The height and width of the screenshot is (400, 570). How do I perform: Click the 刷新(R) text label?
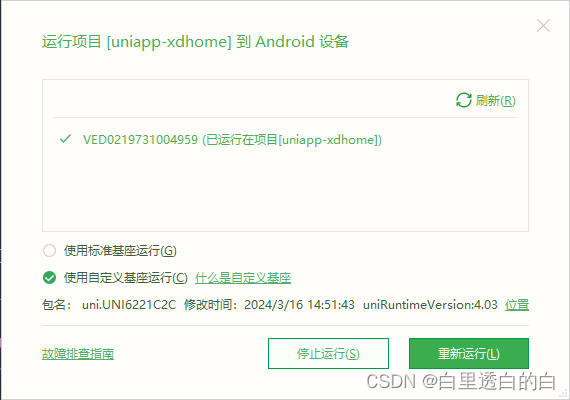coord(495,100)
